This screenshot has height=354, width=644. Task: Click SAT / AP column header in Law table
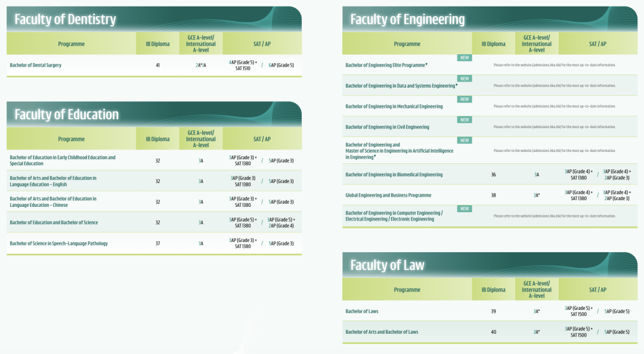(597, 290)
